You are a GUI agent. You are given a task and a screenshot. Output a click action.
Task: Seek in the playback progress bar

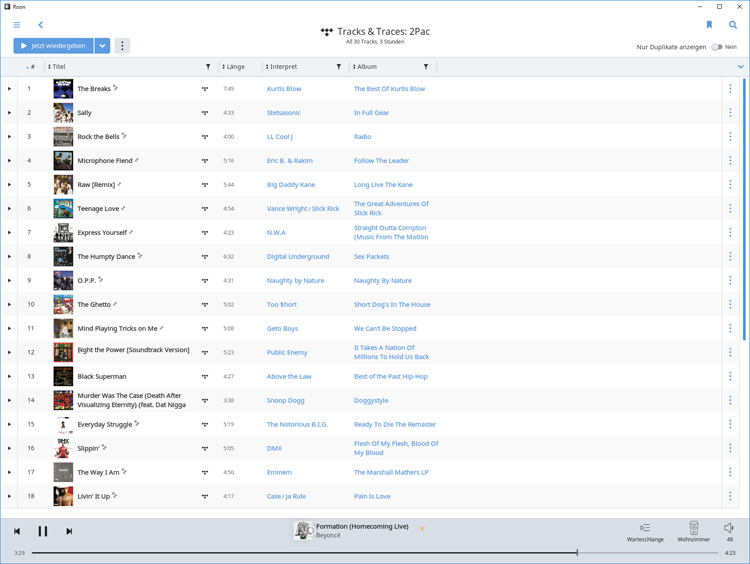coord(375,553)
